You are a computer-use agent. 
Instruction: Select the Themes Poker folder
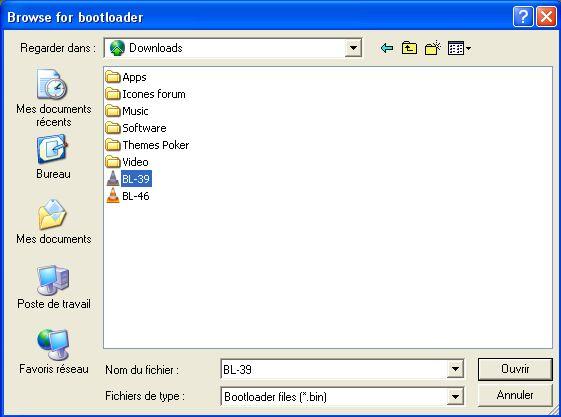[x=147, y=145]
